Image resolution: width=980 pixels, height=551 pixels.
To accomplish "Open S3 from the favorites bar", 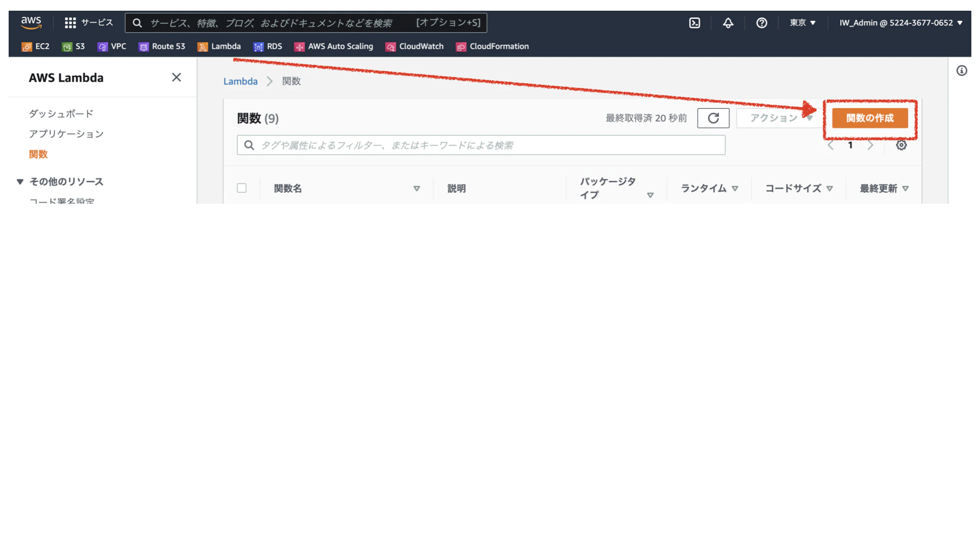I will pos(73,46).
